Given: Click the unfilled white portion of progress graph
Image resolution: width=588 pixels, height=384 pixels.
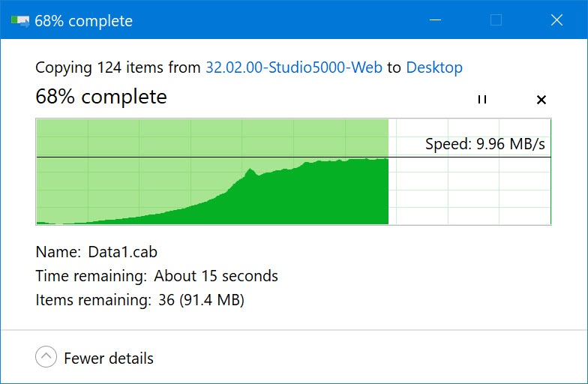Looking at the screenshot, I should coord(469,187).
